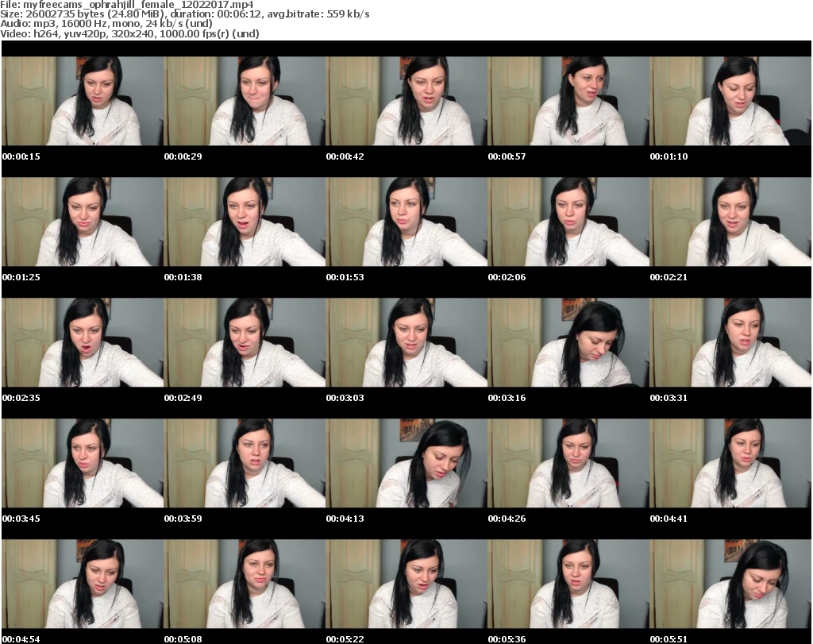This screenshot has height=644, width=813.
Task: Select the thumbnail frame at 00:04:26
Action: (568, 463)
